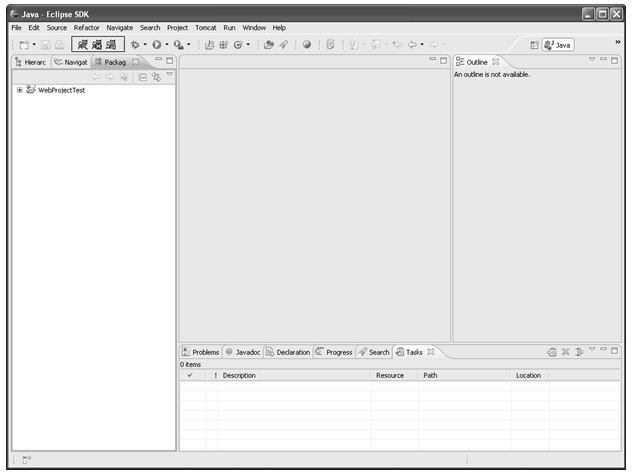This screenshot has height=475, width=635.
Task: Click the Save icon in the toolbar
Action: [x=45, y=45]
